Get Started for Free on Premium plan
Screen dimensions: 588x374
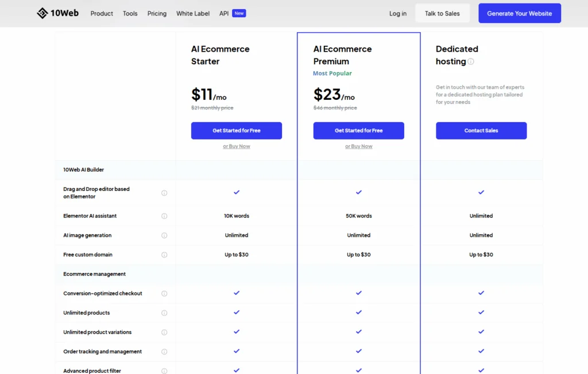coord(359,130)
